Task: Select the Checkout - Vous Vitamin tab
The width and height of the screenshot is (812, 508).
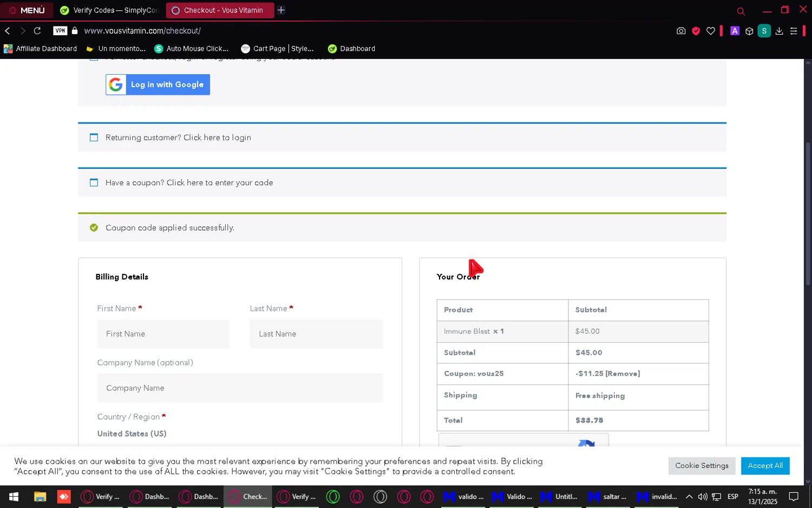Action: tap(220, 10)
